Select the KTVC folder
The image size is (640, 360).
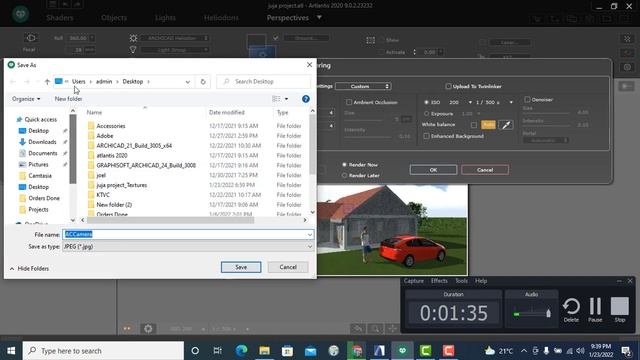tap(103, 195)
